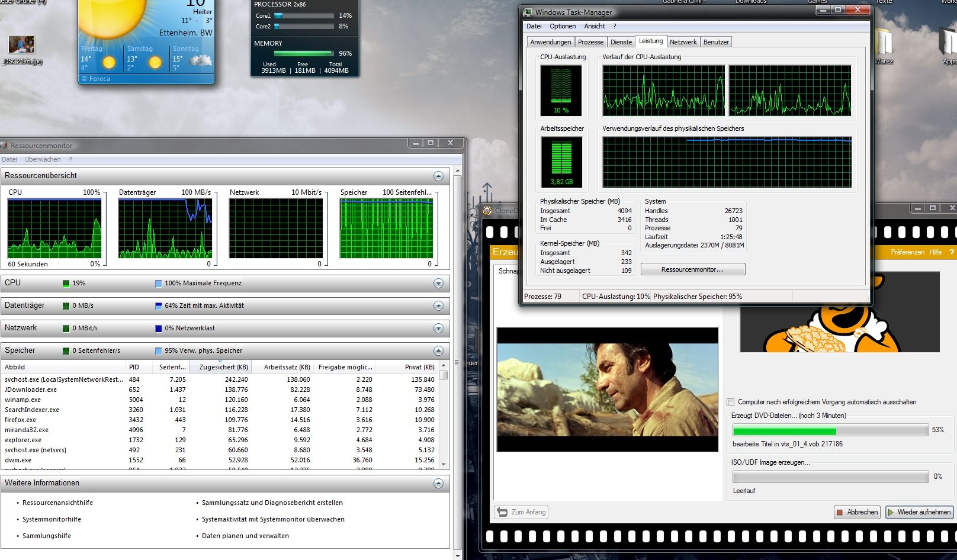
Task: Enable automatic computer shutdown after completion
Action: point(731,402)
